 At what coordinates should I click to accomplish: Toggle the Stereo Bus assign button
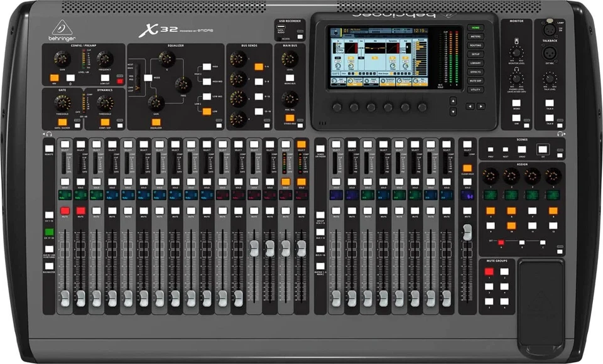[x=290, y=117]
